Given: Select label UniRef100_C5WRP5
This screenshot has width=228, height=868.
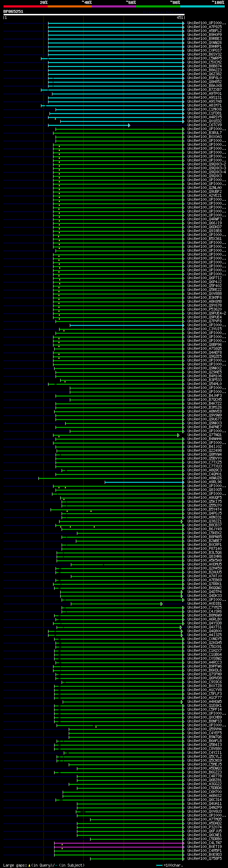Looking at the screenshot, I should 204,58.
